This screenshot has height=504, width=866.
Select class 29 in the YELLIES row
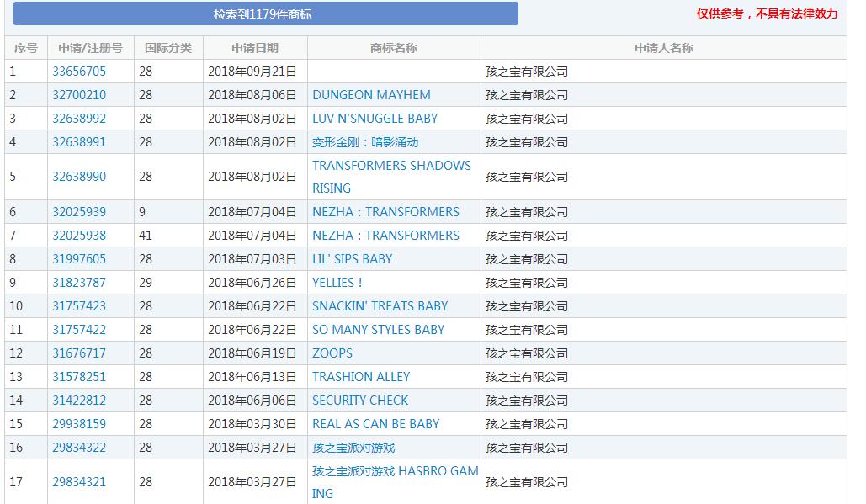click(x=146, y=283)
